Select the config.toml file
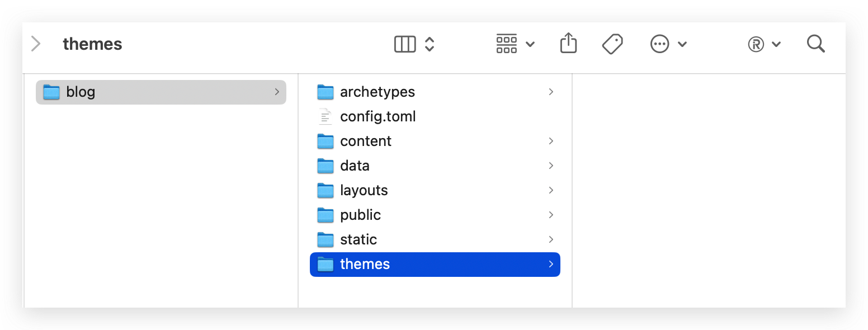Screen dimensions: 868x330 (x=378, y=116)
